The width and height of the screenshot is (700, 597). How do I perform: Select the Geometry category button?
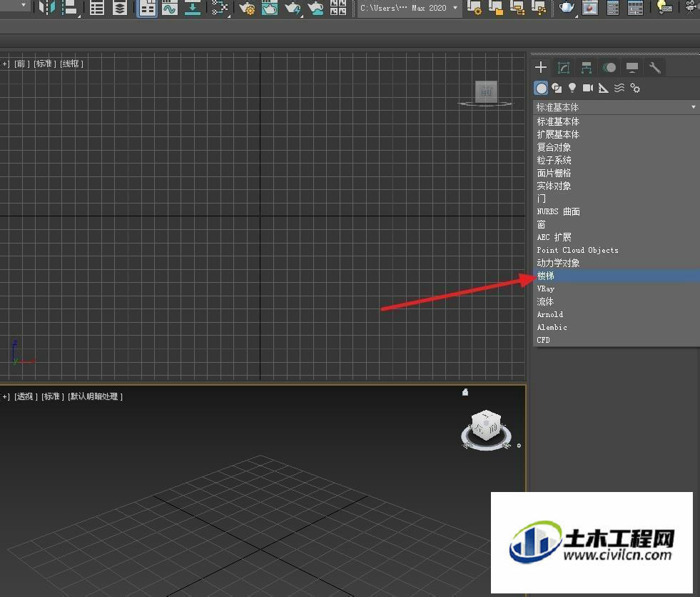coord(541,88)
